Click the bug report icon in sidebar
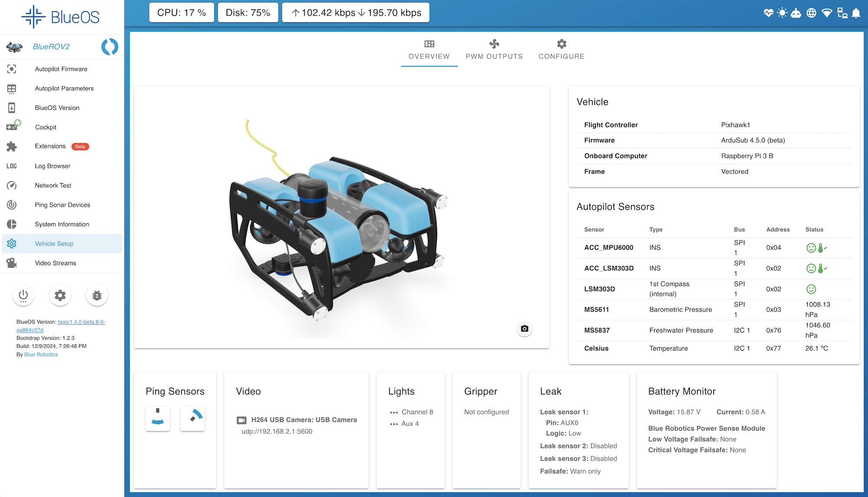 point(97,296)
